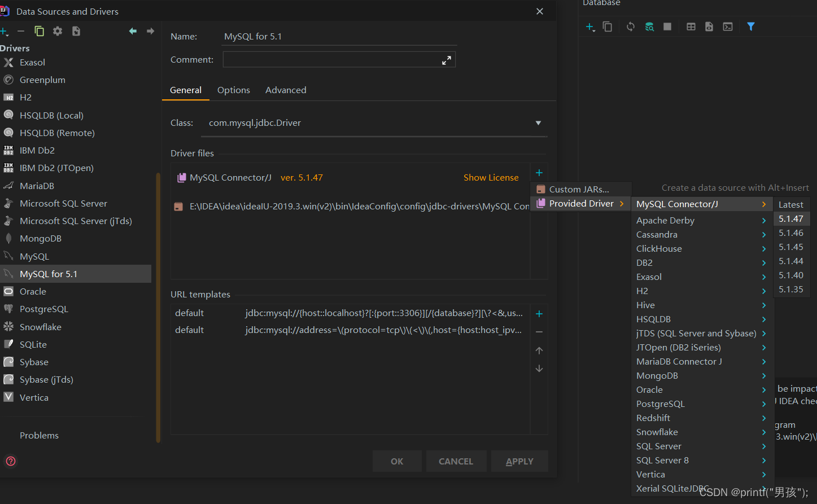Screen dimensions: 817x504
Task: Click the stop icon in Database panel
Action: [667, 27]
